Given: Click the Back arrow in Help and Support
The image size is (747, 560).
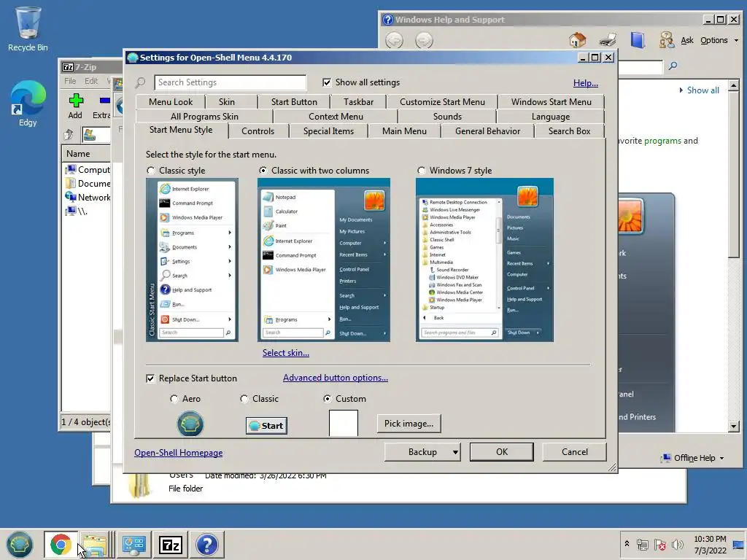Looking at the screenshot, I should point(394,41).
